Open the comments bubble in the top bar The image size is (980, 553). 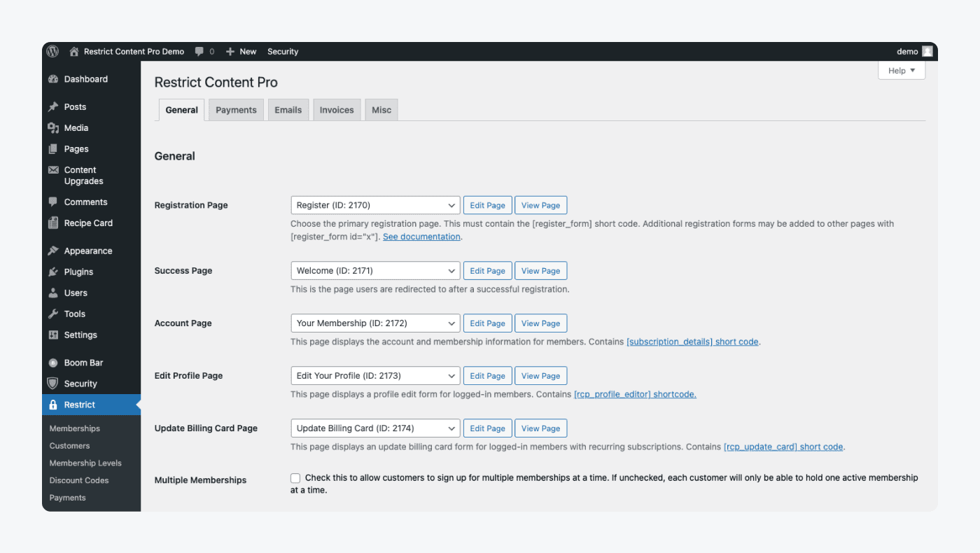(x=199, y=50)
